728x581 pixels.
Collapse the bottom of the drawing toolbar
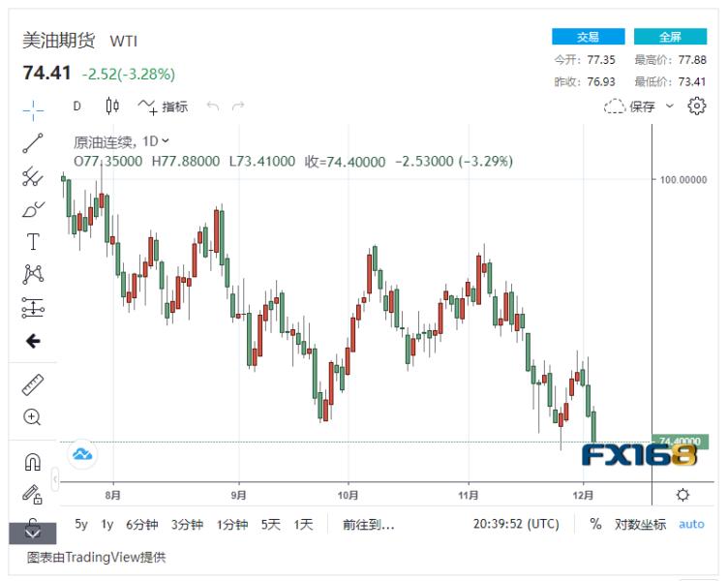click(33, 534)
